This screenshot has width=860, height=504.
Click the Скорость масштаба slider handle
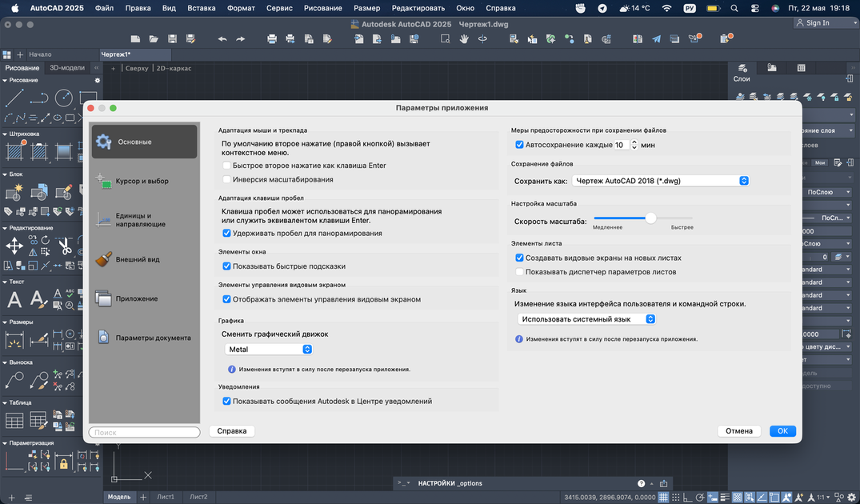tap(650, 218)
